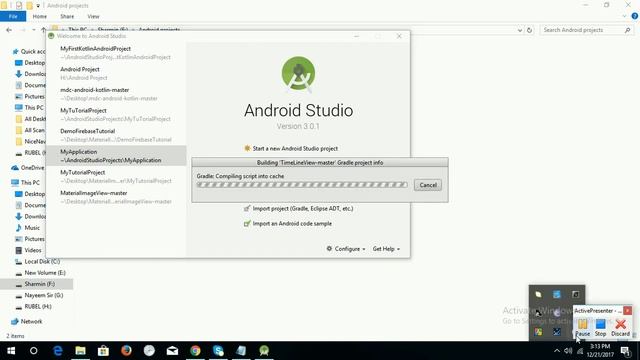Select OneDrive in navigation pane
The image size is (640, 360).
(28, 168)
